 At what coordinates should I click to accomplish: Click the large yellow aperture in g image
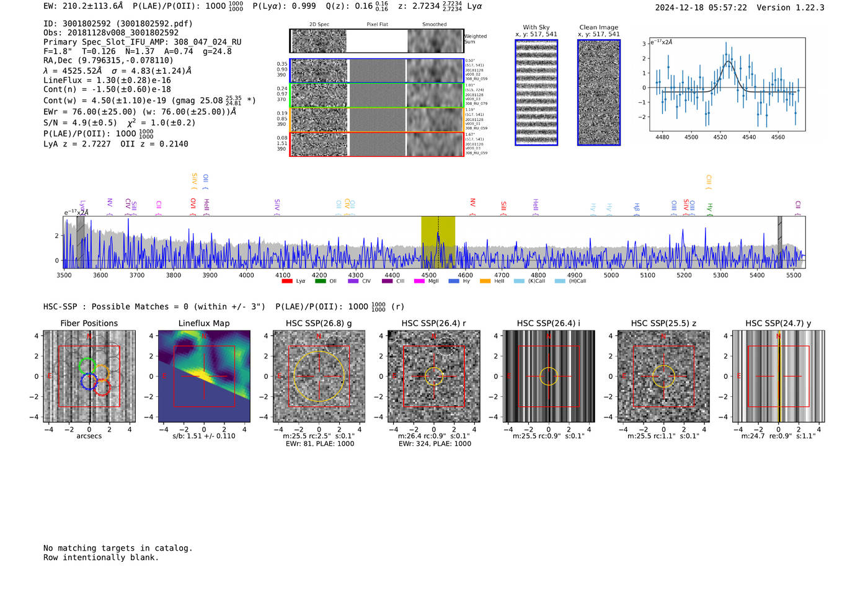[x=319, y=376]
